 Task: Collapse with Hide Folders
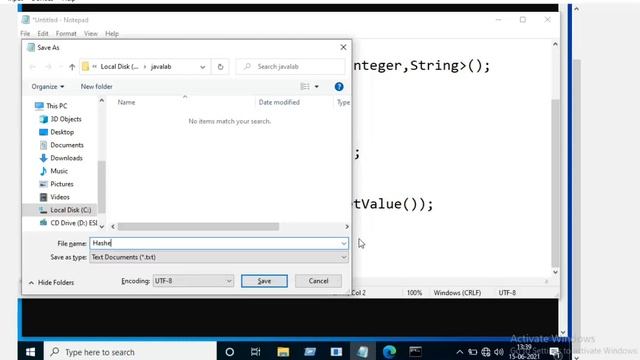51,282
